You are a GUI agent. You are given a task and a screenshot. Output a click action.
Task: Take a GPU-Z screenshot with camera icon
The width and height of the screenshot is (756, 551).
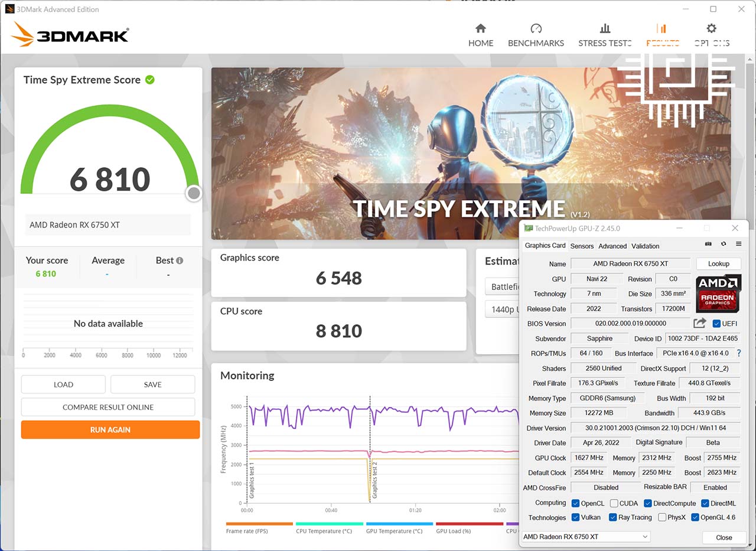(x=708, y=244)
